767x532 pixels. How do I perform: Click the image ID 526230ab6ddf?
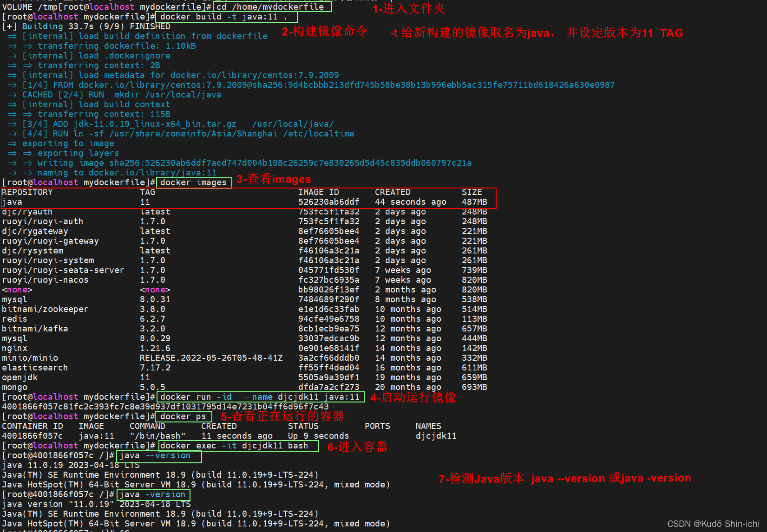(x=329, y=202)
